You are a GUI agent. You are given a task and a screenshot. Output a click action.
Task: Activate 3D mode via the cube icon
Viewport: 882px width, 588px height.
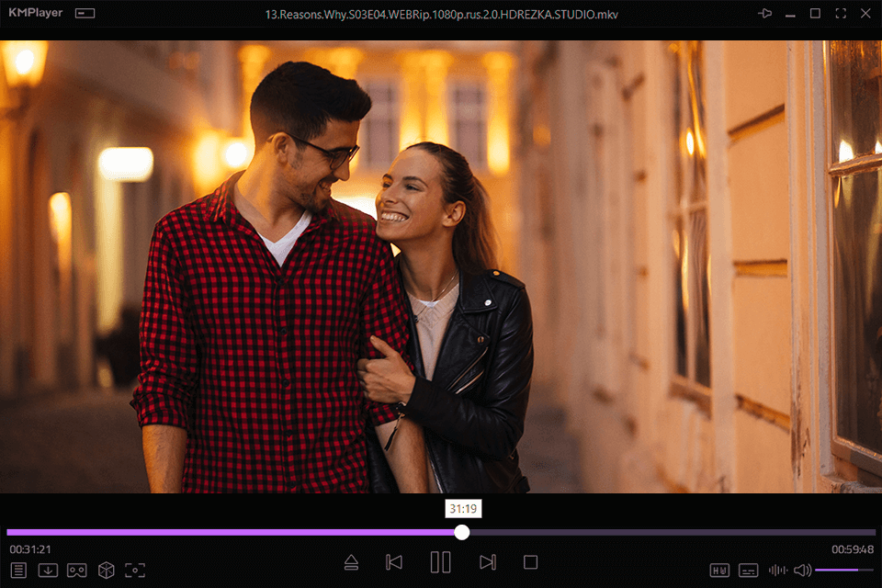click(x=107, y=570)
